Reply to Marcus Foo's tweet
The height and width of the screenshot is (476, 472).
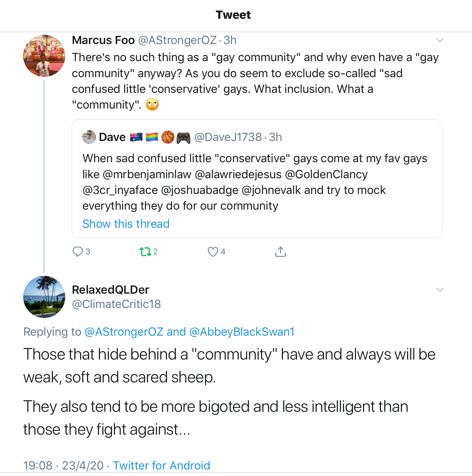tap(78, 252)
